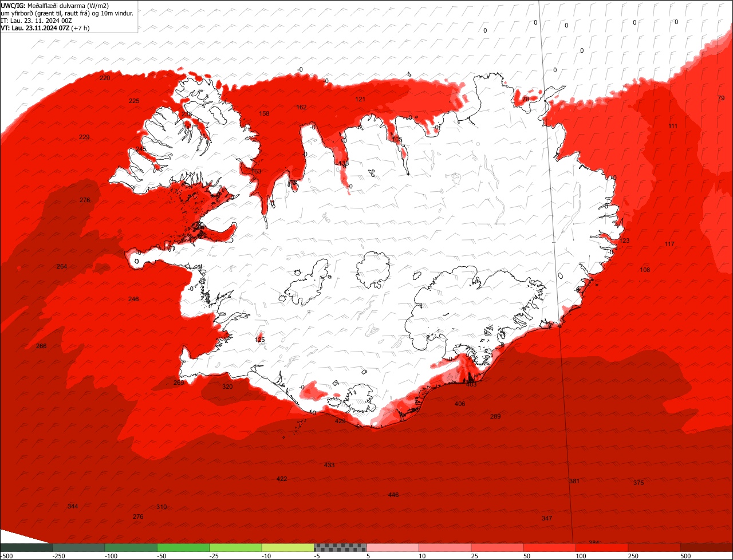Click the 429 value on the south coast
This screenshot has width=733, height=560.
click(x=340, y=421)
